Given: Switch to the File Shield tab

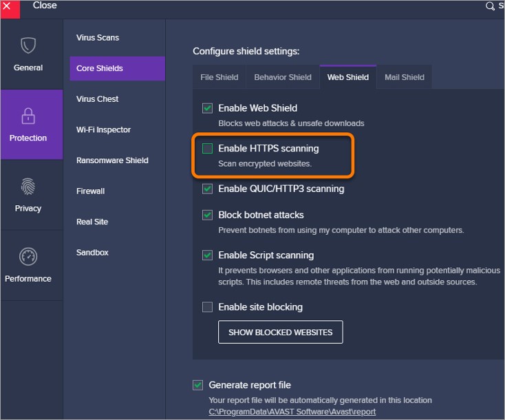Looking at the screenshot, I should click(x=219, y=77).
